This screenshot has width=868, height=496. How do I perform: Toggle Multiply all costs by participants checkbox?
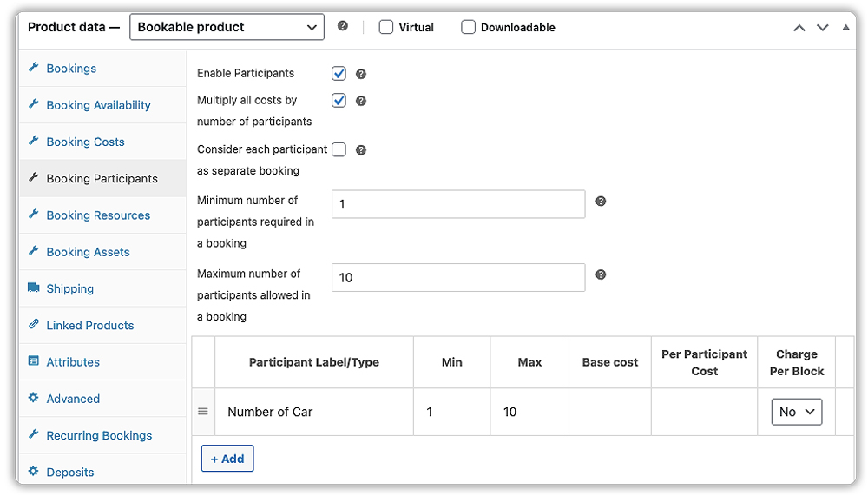click(x=339, y=101)
